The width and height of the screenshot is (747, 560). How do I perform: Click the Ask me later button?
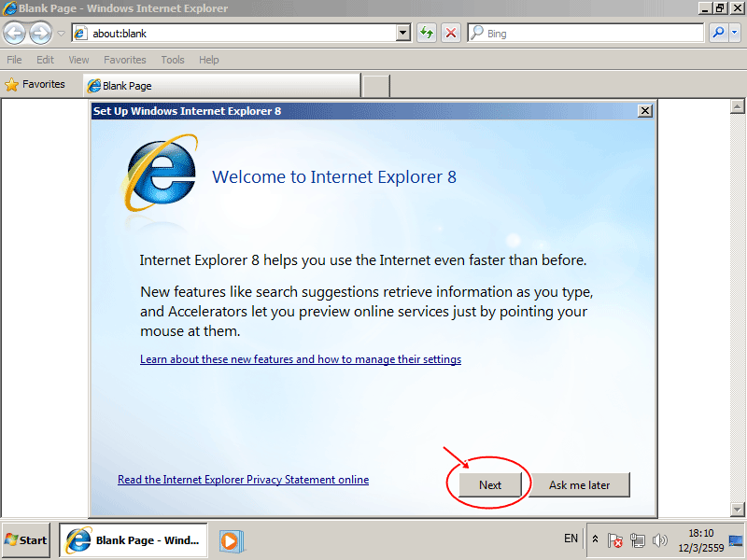click(579, 484)
